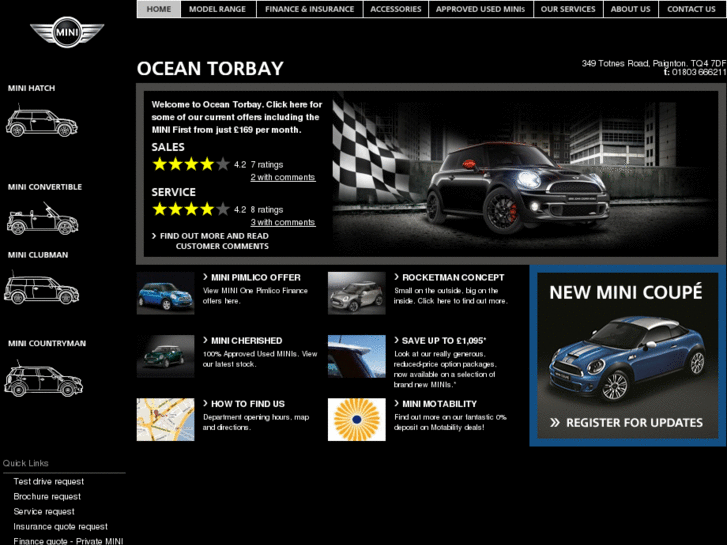This screenshot has width=727, height=545.
Task: Click the Service star rating
Action: (191, 209)
